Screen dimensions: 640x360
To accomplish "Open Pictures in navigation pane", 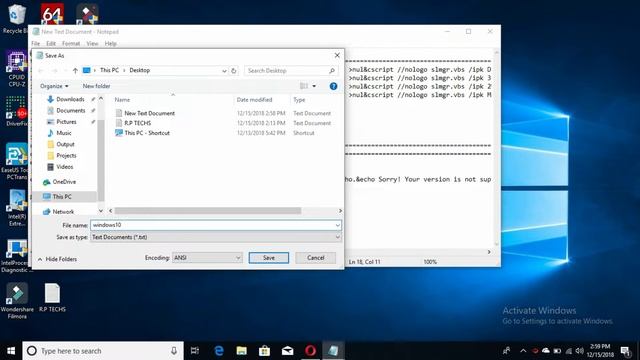I will point(66,122).
